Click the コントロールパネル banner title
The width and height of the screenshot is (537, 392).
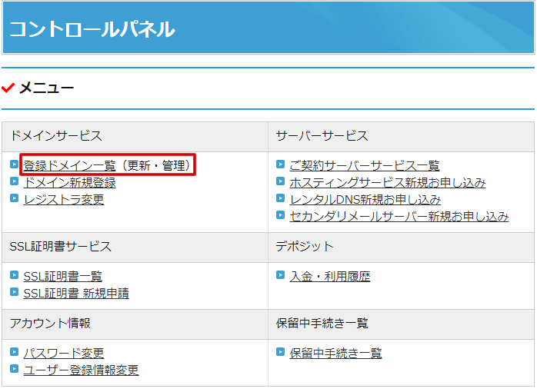coord(92,29)
